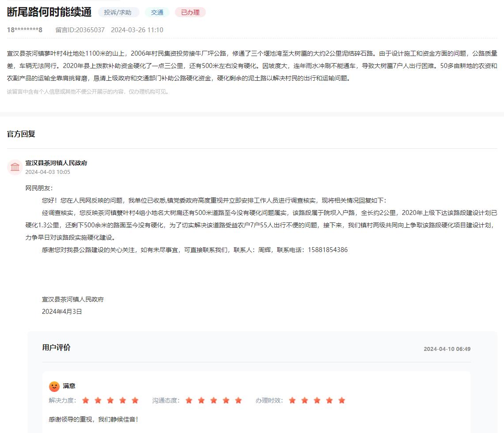Select the fifth star under 解决力度
504x433 pixels.
(135, 400)
